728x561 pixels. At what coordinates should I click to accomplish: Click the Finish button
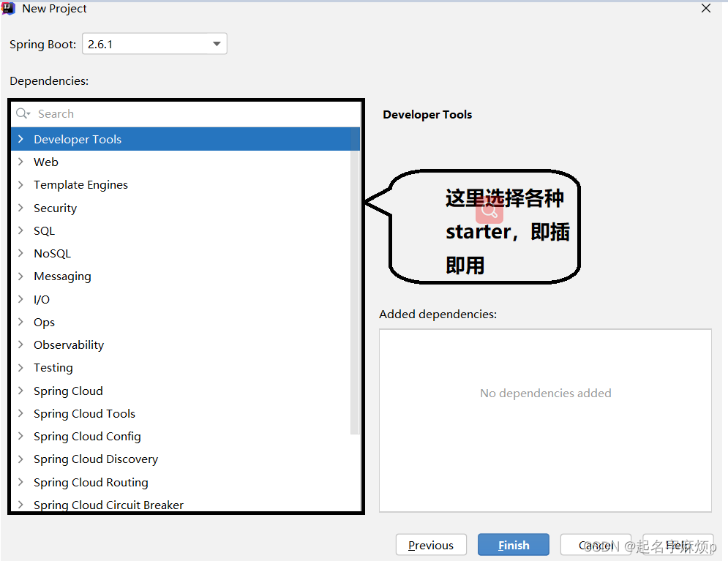[x=514, y=545]
